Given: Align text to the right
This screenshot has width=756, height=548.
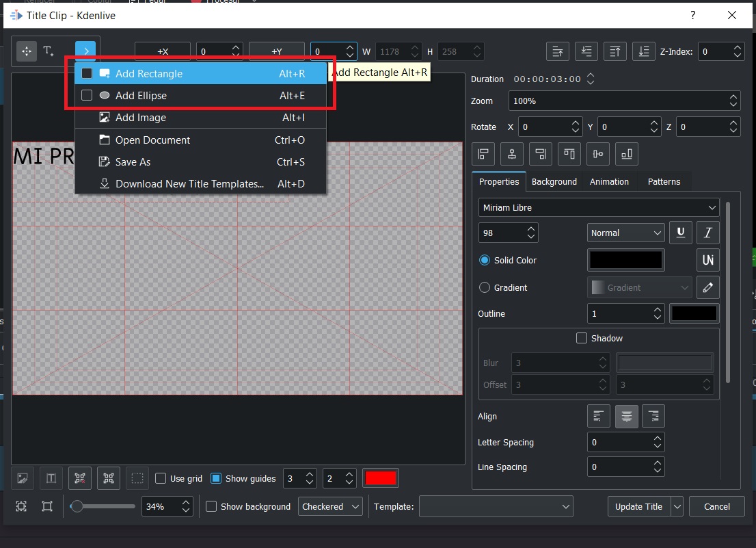Looking at the screenshot, I should [653, 416].
